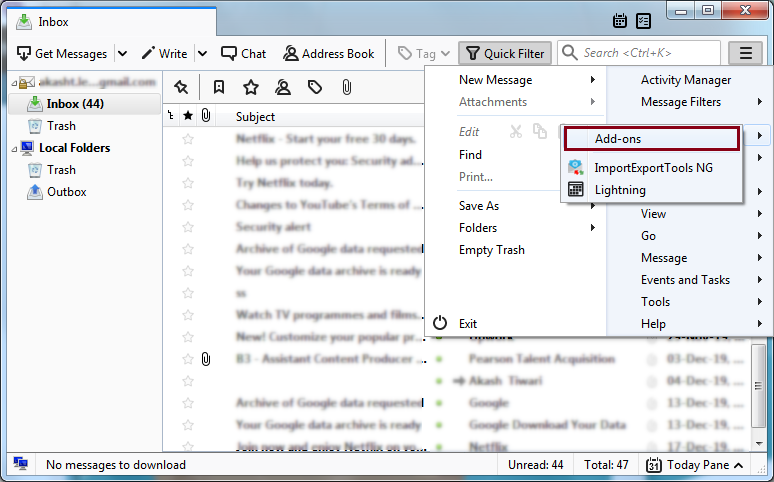The width and height of the screenshot is (774, 482).
Task: Focus the Search Ctrl+K field
Action: coord(639,53)
